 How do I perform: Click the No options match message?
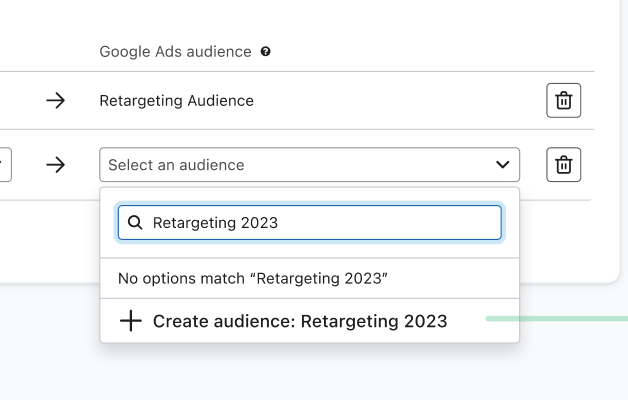pos(252,279)
